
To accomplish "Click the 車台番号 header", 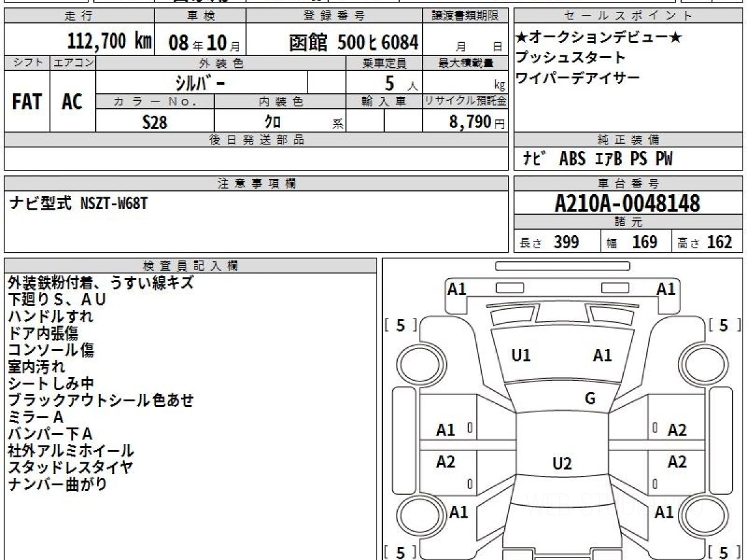I will coord(629,183).
